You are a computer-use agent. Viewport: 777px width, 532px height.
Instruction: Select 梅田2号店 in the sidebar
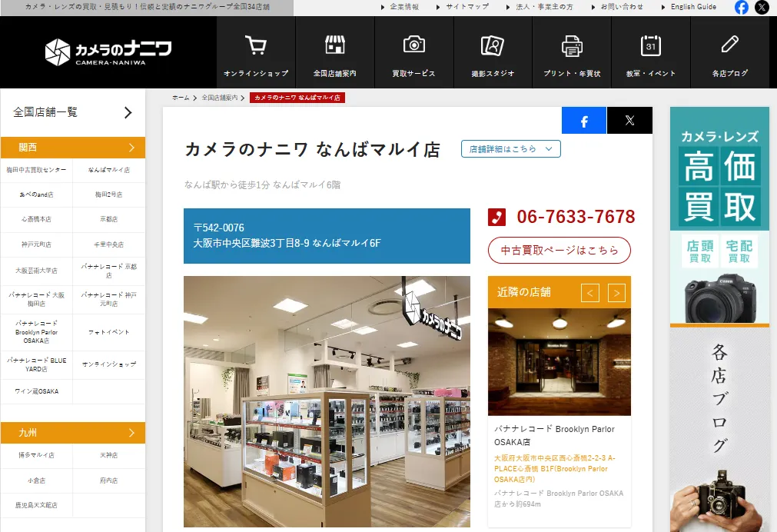(109, 195)
